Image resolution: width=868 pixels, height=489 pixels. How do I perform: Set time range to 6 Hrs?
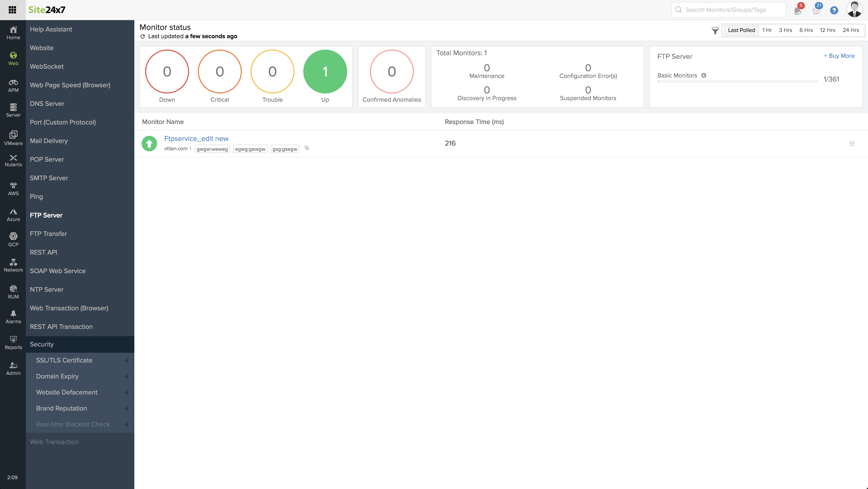pyautogui.click(x=806, y=30)
